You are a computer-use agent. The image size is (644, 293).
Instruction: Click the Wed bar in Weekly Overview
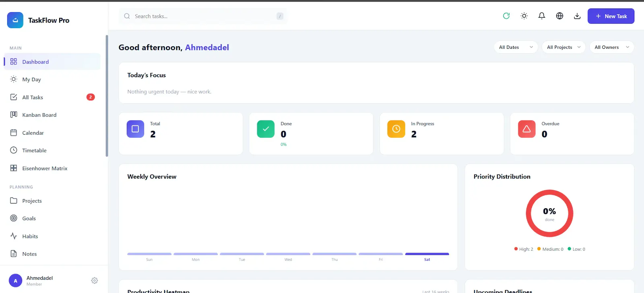click(288, 254)
